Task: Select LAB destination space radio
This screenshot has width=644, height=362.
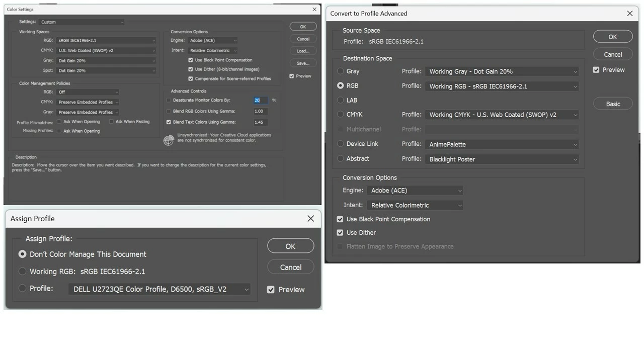Action: (x=341, y=101)
